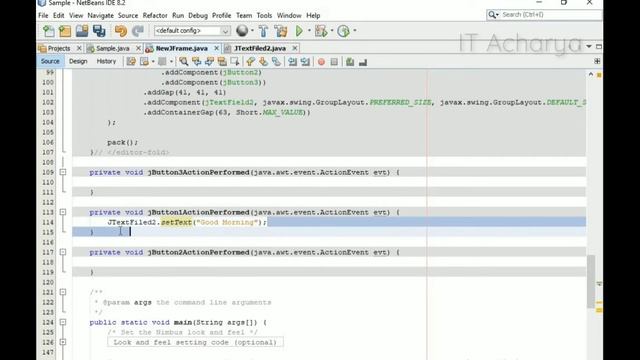Image resolution: width=640 pixels, height=360 pixels.
Task: Close the JTextFiled2.java tab
Action: click(295, 48)
